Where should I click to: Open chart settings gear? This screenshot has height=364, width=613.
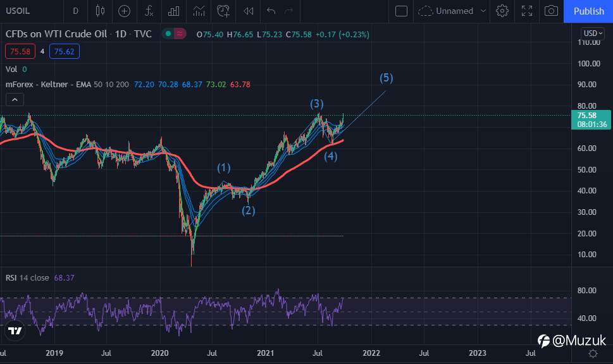tap(502, 11)
